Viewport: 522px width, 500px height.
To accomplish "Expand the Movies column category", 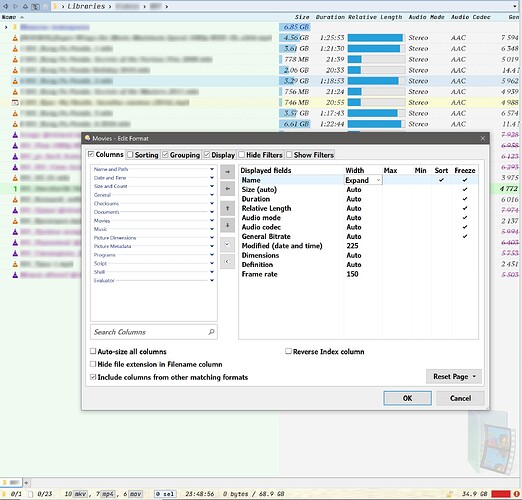I will [x=212, y=220].
